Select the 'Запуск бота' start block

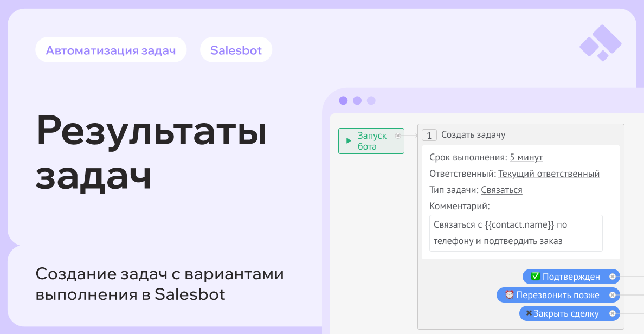coord(371,141)
